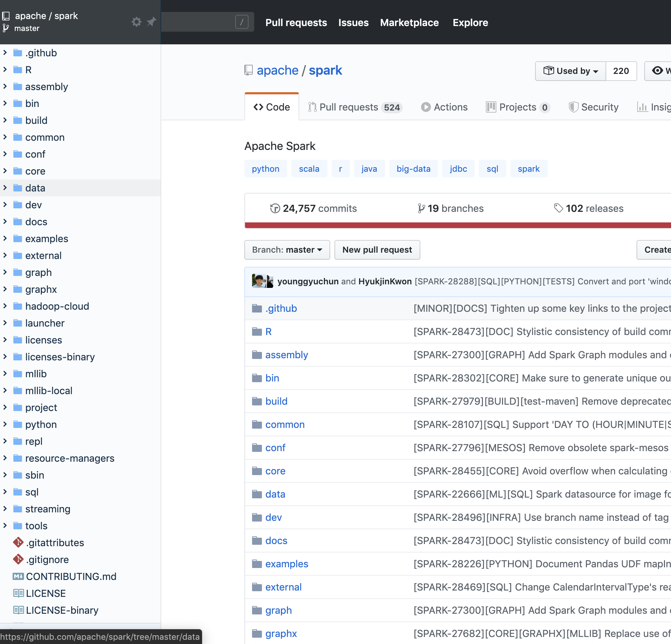Click the LICENSE file book icon
The image size is (671, 644).
[x=18, y=593]
